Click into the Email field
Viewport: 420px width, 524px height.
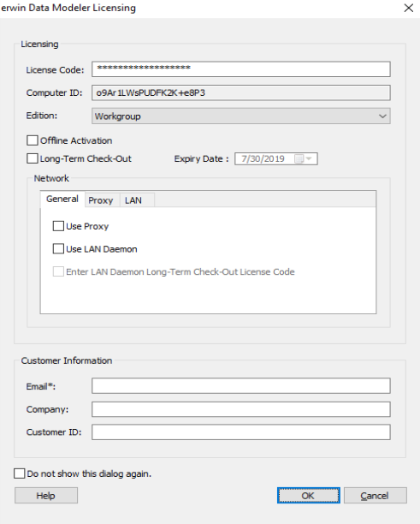241,386
